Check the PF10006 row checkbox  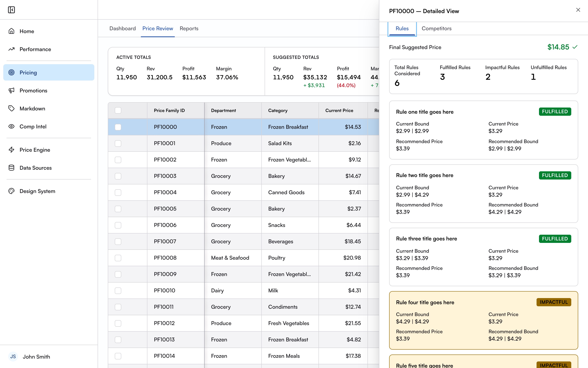point(118,225)
